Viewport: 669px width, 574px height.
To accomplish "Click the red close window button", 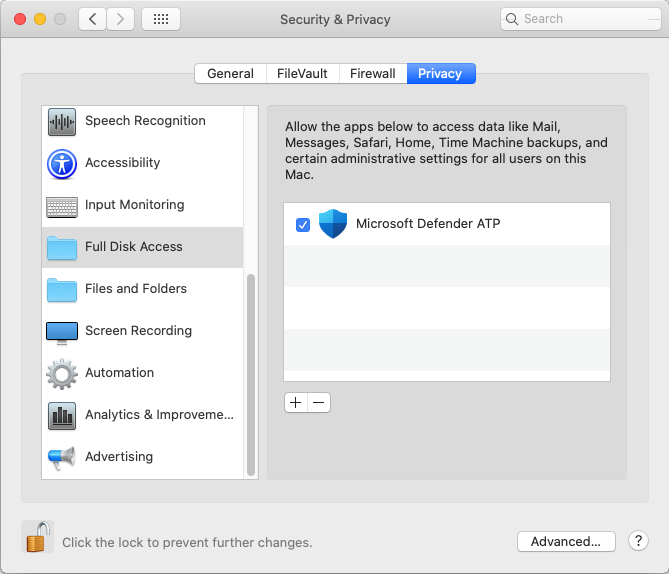I will tap(20, 19).
